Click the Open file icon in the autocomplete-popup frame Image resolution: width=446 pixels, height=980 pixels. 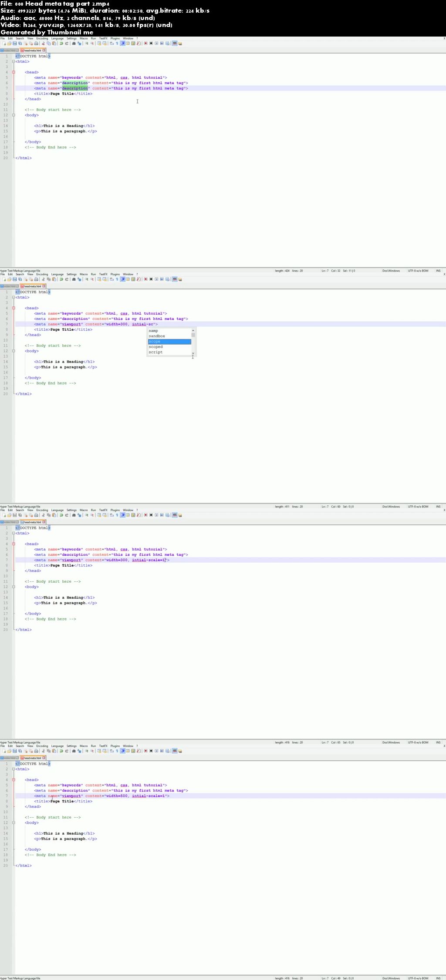click(9, 279)
